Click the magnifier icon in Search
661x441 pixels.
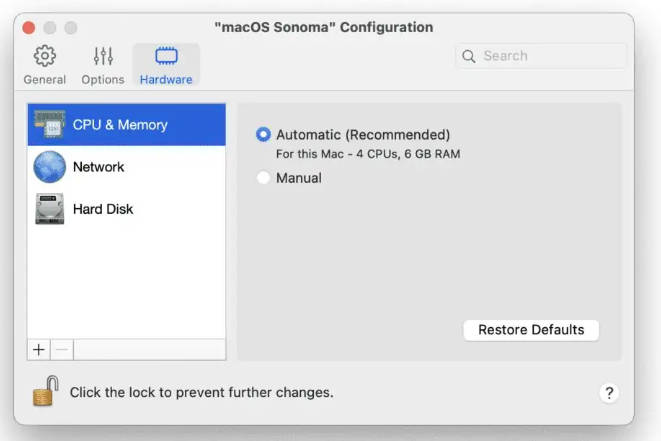click(x=468, y=56)
